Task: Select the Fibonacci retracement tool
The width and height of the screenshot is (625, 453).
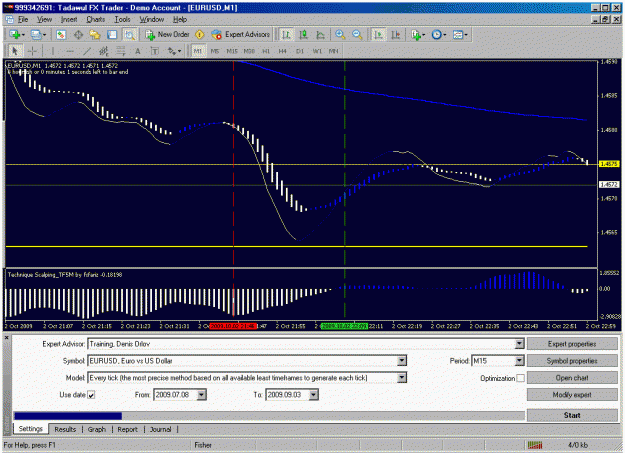Action: point(120,51)
